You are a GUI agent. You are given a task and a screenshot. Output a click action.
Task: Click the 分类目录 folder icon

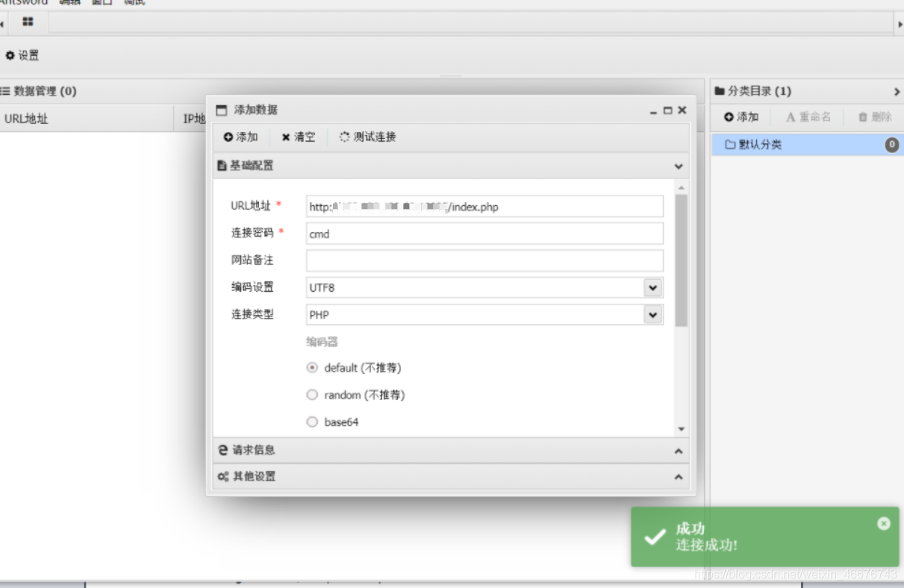[x=720, y=92]
